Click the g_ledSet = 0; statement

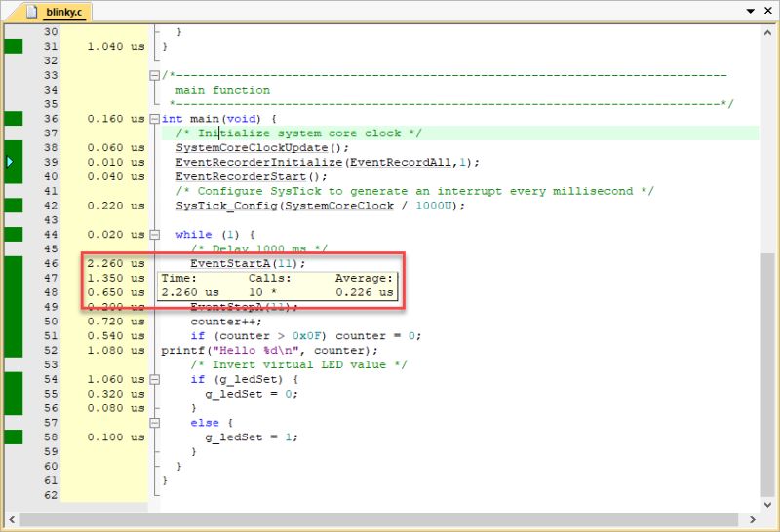pyautogui.click(x=252, y=394)
